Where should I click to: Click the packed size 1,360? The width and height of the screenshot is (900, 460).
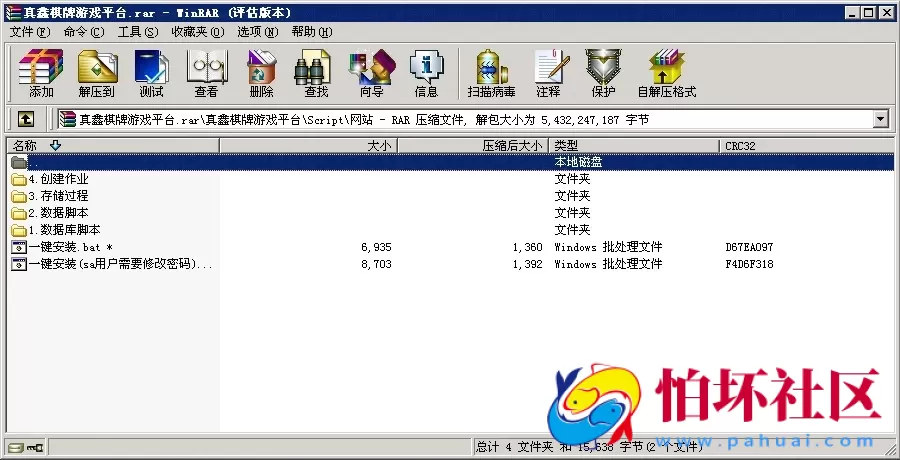click(x=527, y=248)
